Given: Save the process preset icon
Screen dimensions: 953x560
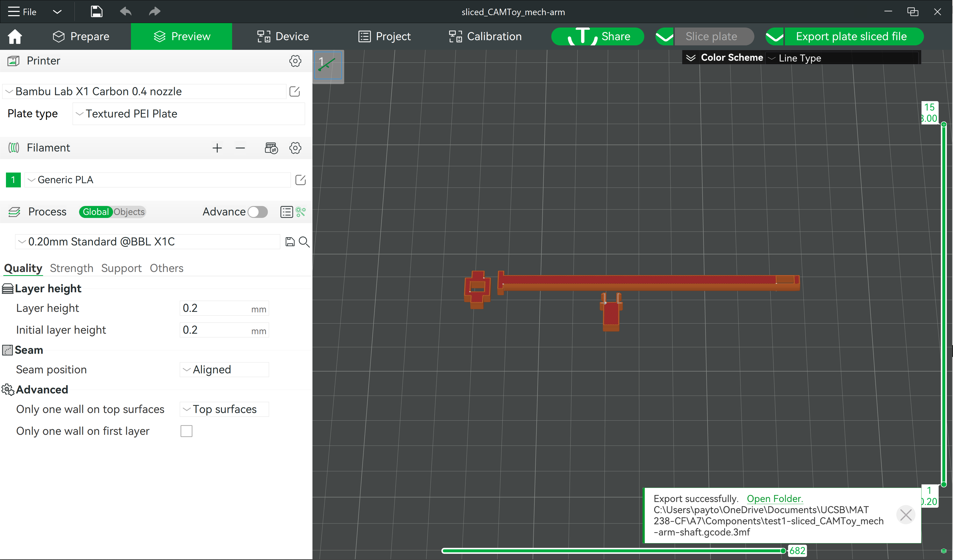Looking at the screenshot, I should coord(290,242).
